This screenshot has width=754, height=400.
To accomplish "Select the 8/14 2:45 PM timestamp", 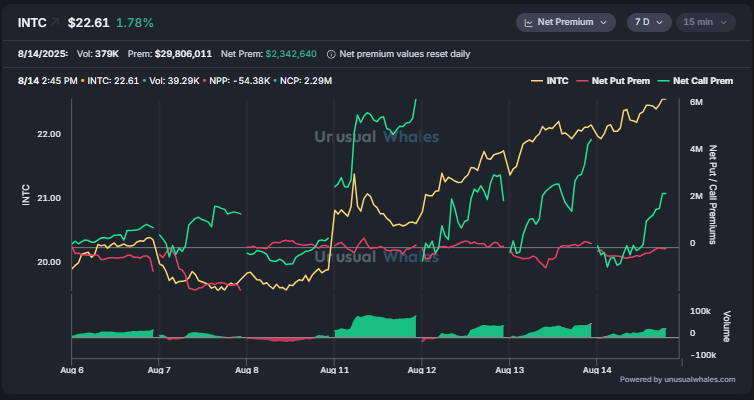I will 48,81.
